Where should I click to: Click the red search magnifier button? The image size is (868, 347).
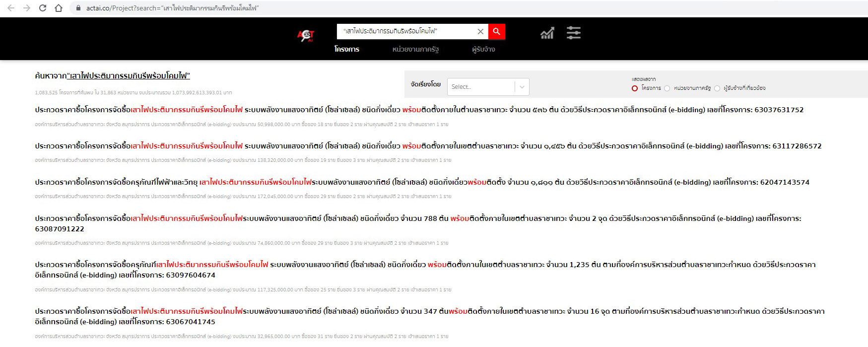click(496, 31)
